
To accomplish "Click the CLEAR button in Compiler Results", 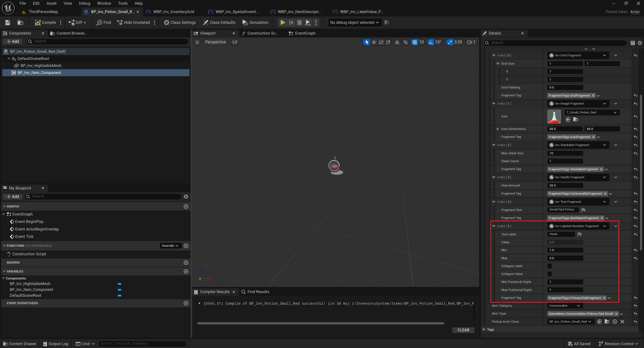I will coord(463,330).
